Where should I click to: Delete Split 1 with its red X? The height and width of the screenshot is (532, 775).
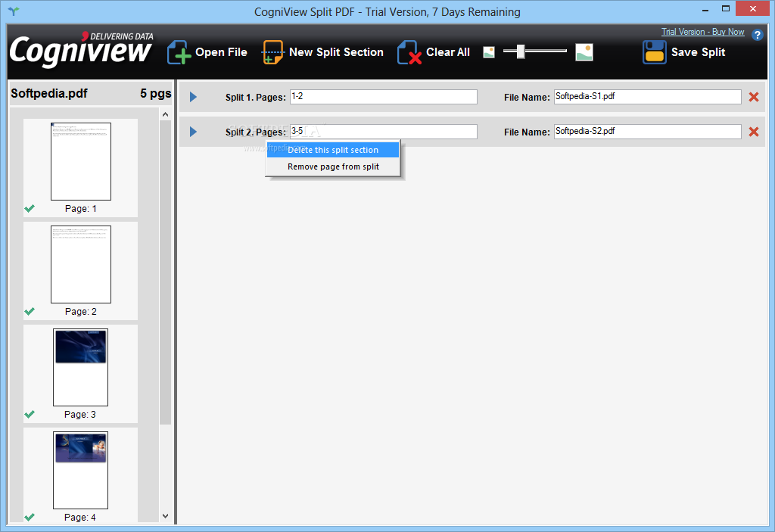pos(754,97)
